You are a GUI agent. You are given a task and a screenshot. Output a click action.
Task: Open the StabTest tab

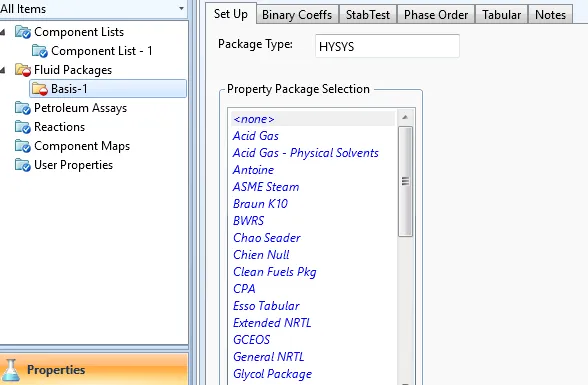coord(368,15)
